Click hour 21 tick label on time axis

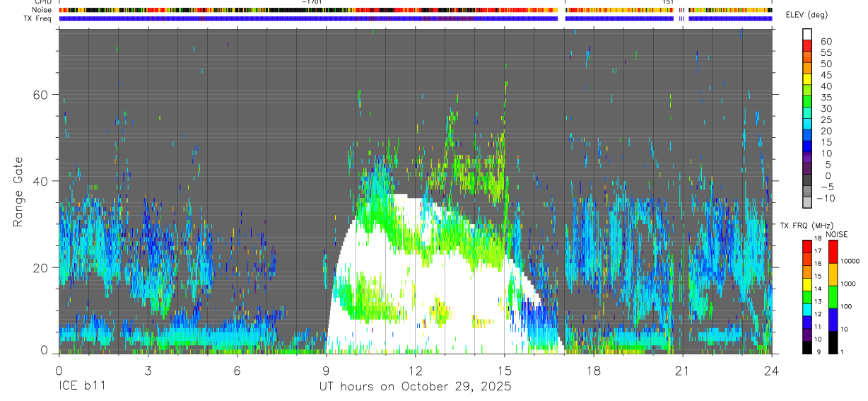tap(683, 371)
